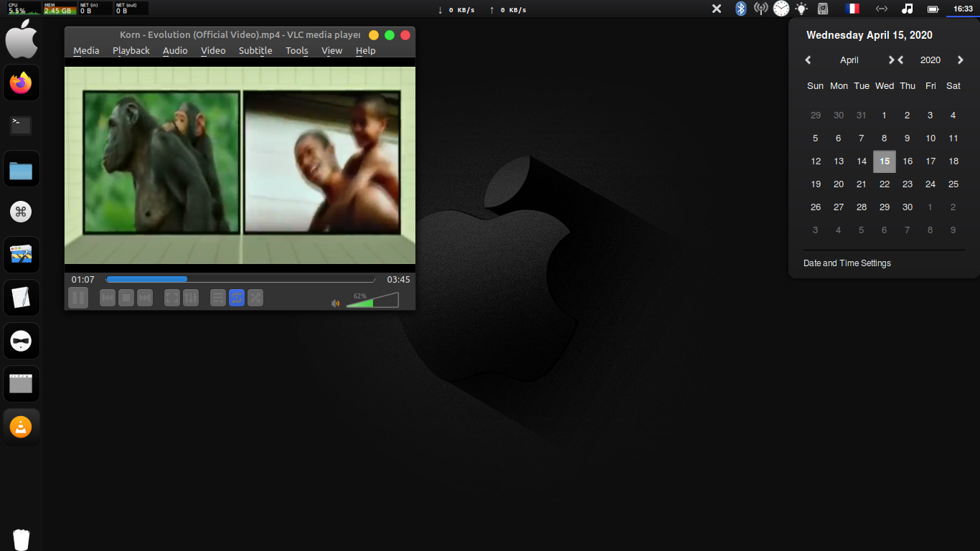Viewport: 980px width, 551px height.
Task: Open the Terminal from the dock
Action: (x=22, y=126)
